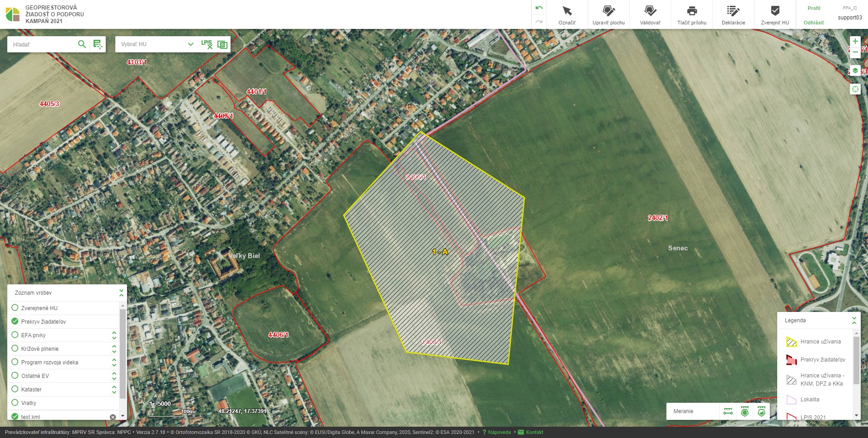Click the redo arrow icon

point(539,22)
